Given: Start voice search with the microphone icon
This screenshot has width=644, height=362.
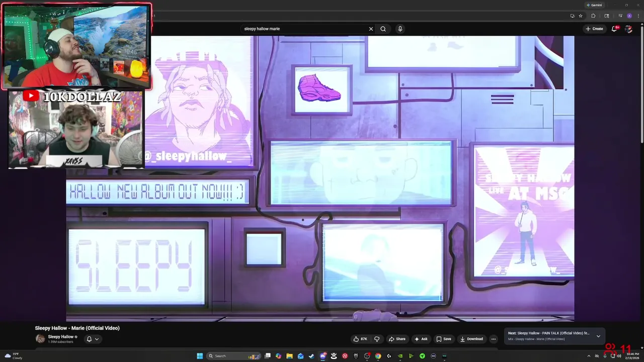Looking at the screenshot, I should [400, 29].
